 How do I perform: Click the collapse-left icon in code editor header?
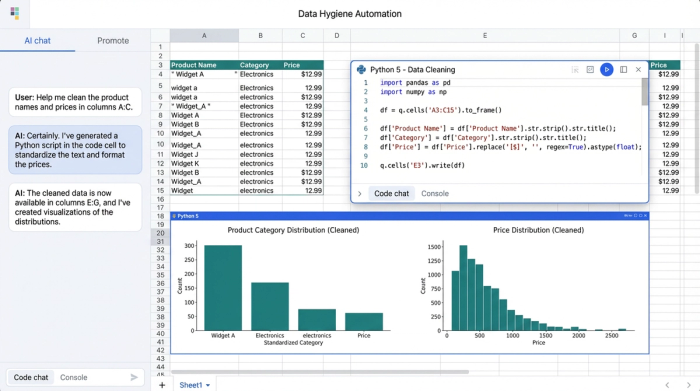click(x=575, y=70)
